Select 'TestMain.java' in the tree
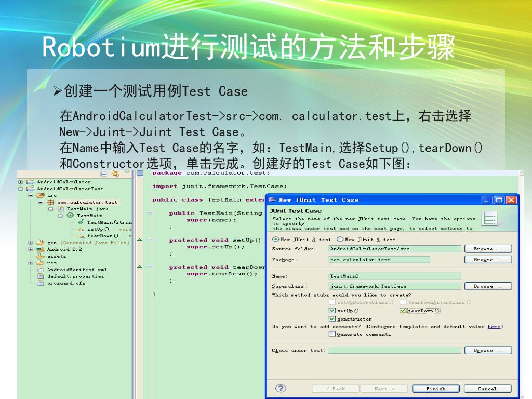The image size is (532, 399). click(x=88, y=209)
